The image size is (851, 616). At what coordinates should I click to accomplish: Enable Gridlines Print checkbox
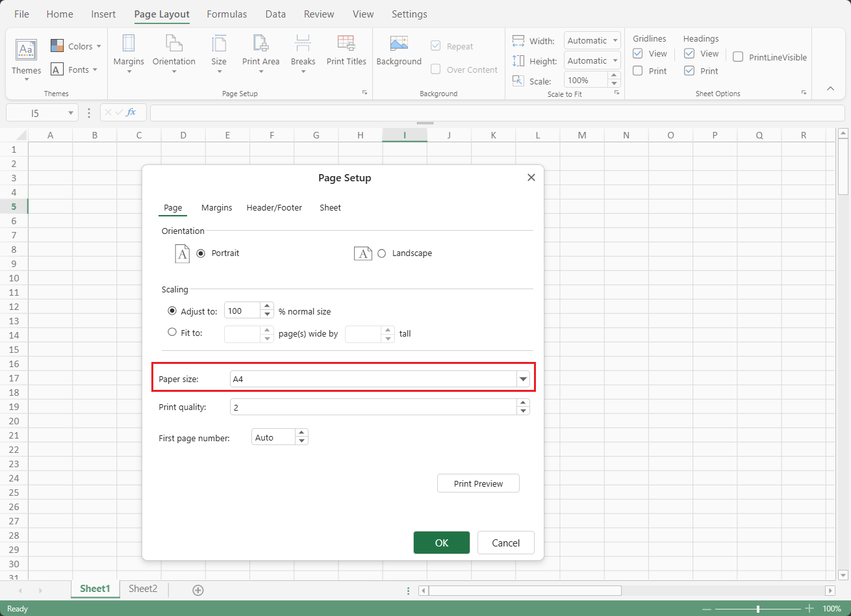(x=638, y=71)
